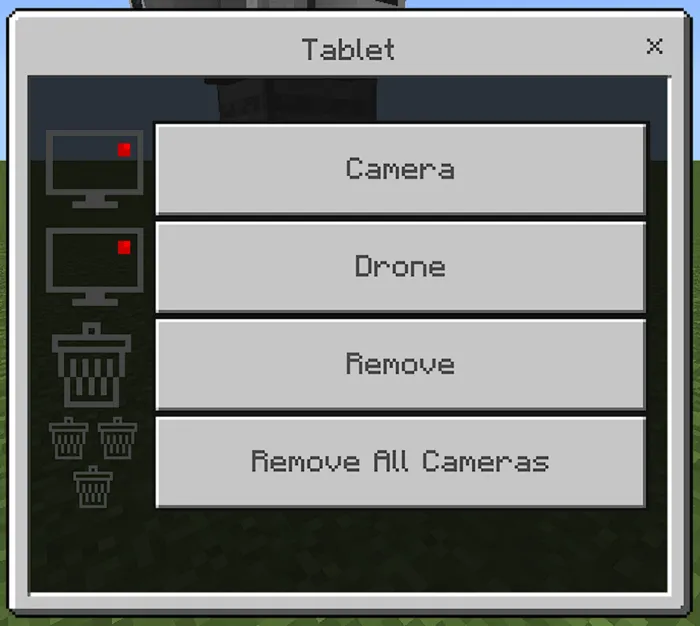Viewport: 700px width, 626px height.
Task: Click the stand of the Camera monitor icon
Action: pyautogui.click(x=95, y=202)
